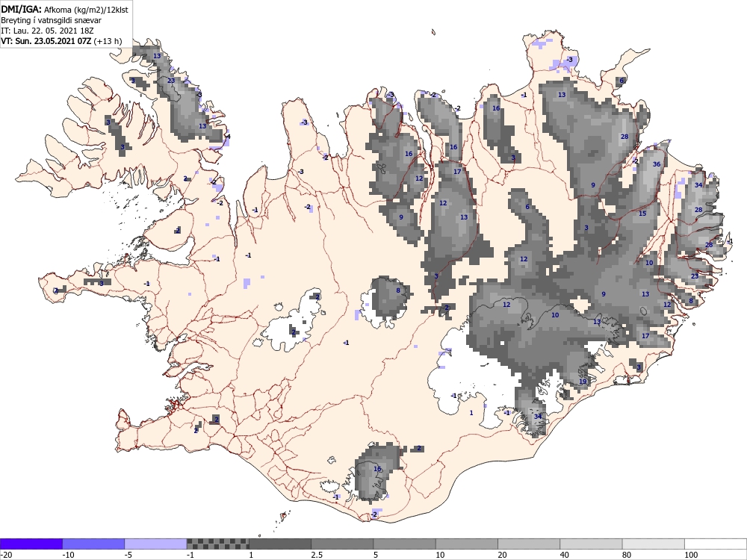Select the 20 to 40 light gray legend swatch
The height and width of the screenshot is (560, 747).
point(529,544)
